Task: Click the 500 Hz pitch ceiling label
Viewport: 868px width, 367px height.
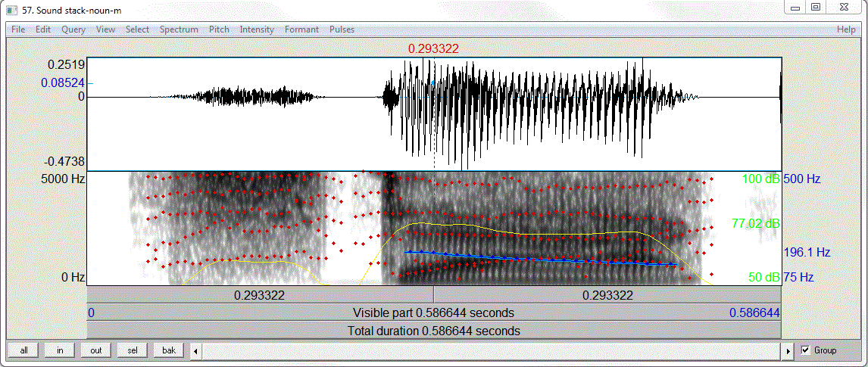Action: [803, 179]
